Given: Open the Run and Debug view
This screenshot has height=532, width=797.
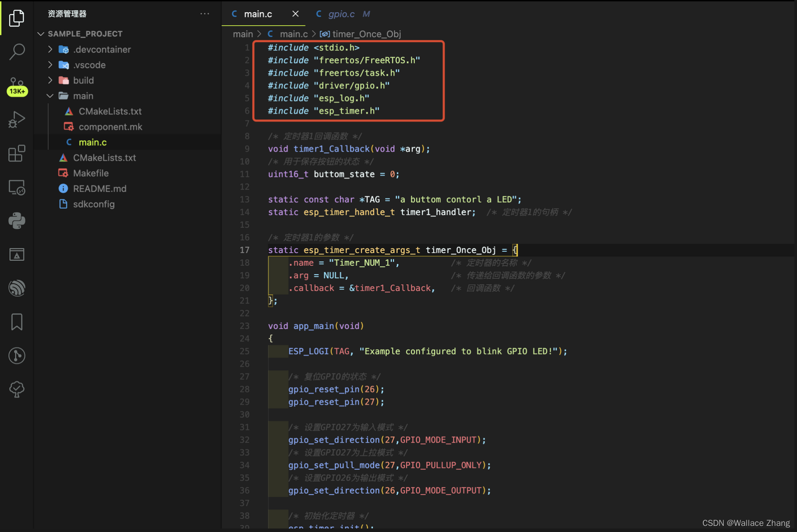Looking at the screenshot, I should pyautogui.click(x=17, y=119).
